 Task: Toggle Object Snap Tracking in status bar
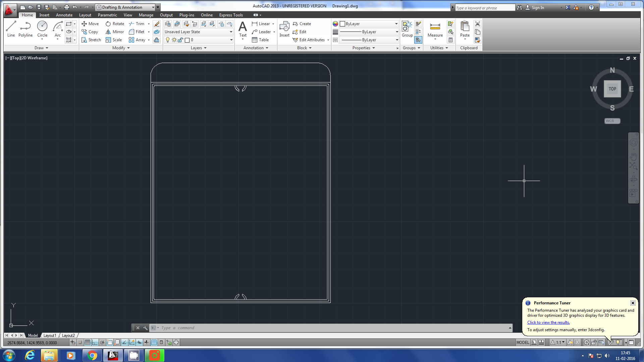124,343
